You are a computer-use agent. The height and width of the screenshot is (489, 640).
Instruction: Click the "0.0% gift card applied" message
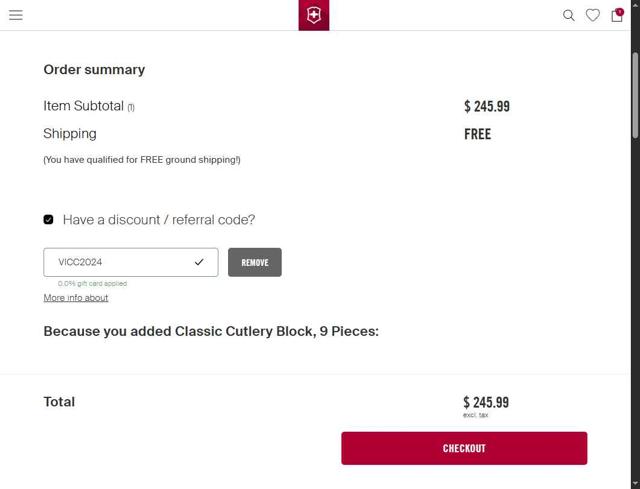(x=92, y=284)
